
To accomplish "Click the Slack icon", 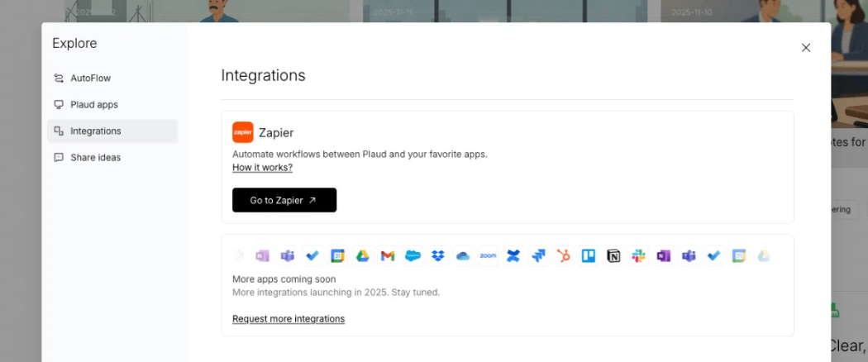I will pos(639,255).
